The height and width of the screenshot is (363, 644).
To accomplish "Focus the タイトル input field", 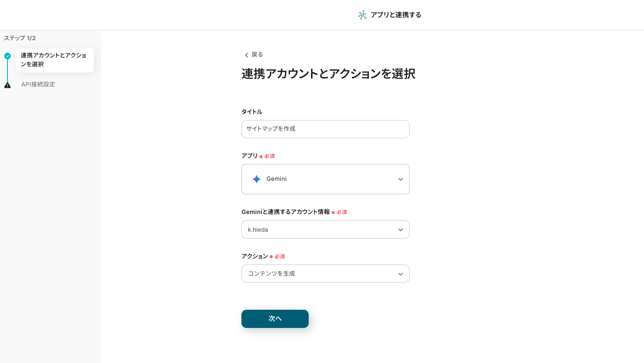I will tap(325, 129).
